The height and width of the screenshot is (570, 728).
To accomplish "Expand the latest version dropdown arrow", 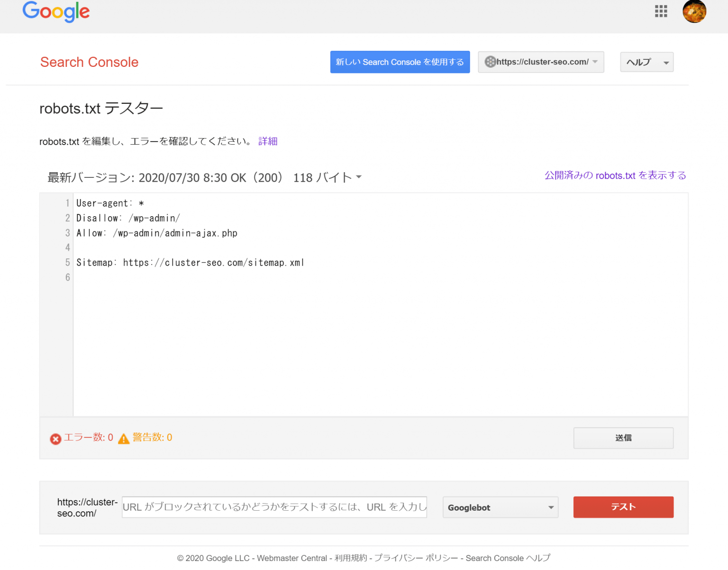I will pyautogui.click(x=359, y=177).
